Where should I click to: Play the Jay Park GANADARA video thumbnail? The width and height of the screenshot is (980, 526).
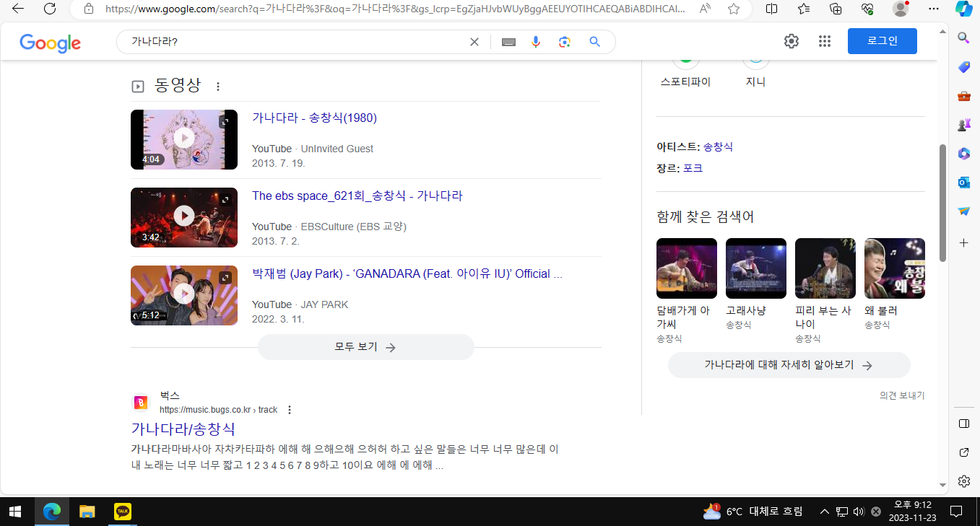coord(184,295)
